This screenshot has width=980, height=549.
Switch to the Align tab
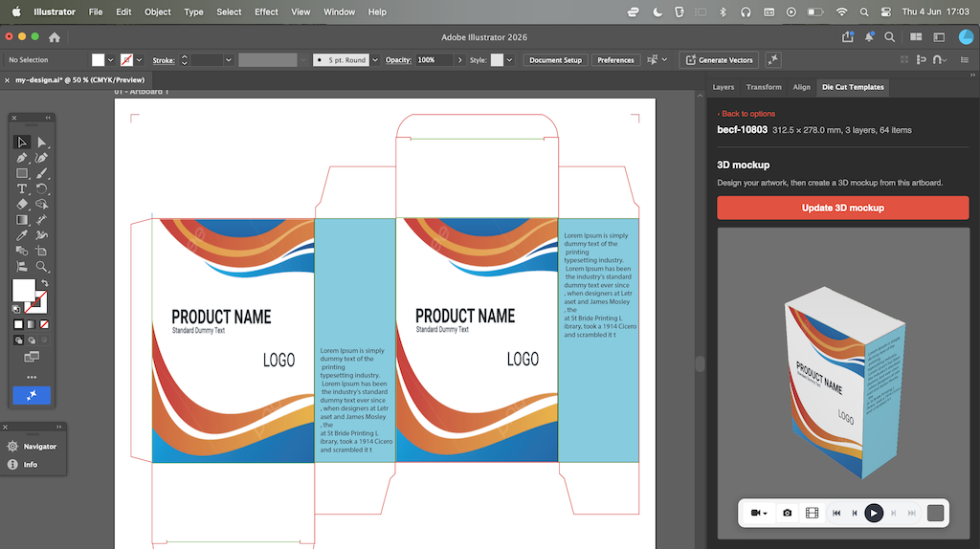click(x=801, y=87)
